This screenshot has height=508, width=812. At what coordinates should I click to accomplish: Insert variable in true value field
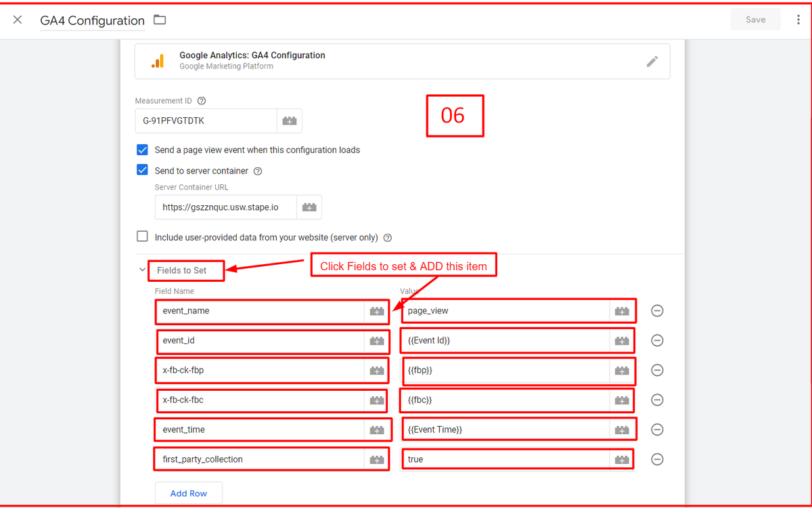[622, 461]
